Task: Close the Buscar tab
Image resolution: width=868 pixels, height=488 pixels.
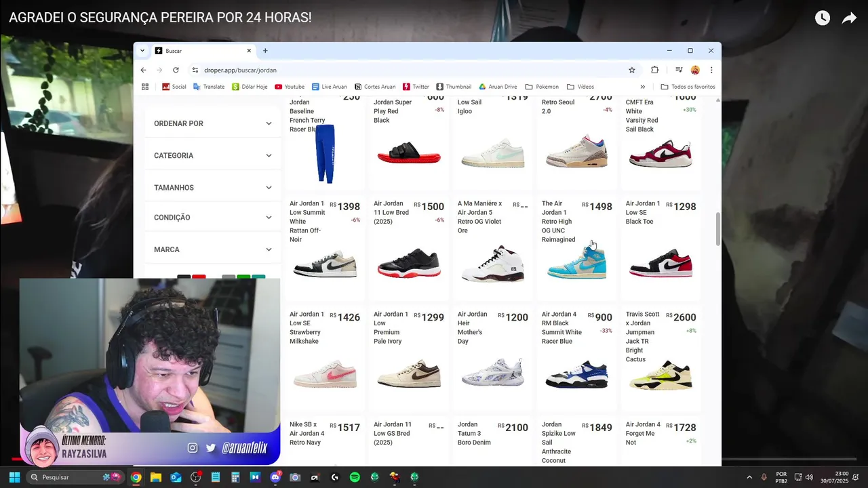Action: pyautogui.click(x=249, y=51)
